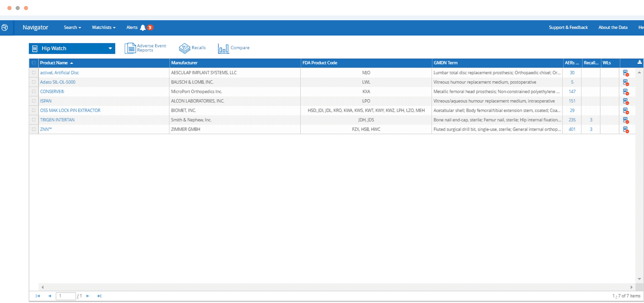The image size is (644, 303).
Task: Open activeL Artificial Disc product link
Action: pos(59,73)
